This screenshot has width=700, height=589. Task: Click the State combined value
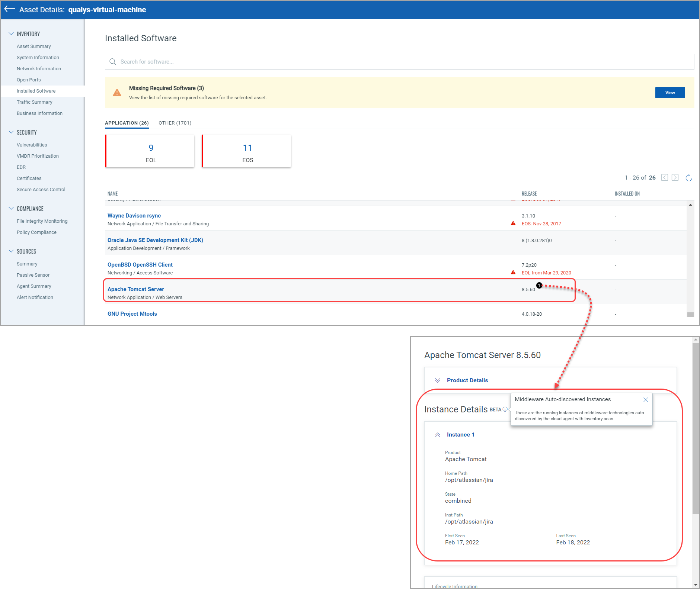458,501
